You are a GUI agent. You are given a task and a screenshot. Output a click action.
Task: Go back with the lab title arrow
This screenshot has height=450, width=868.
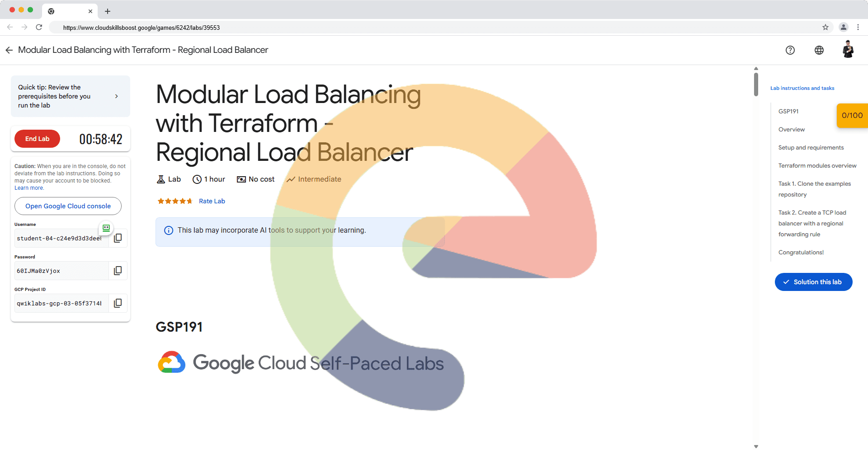pyautogui.click(x=9, y=50)
